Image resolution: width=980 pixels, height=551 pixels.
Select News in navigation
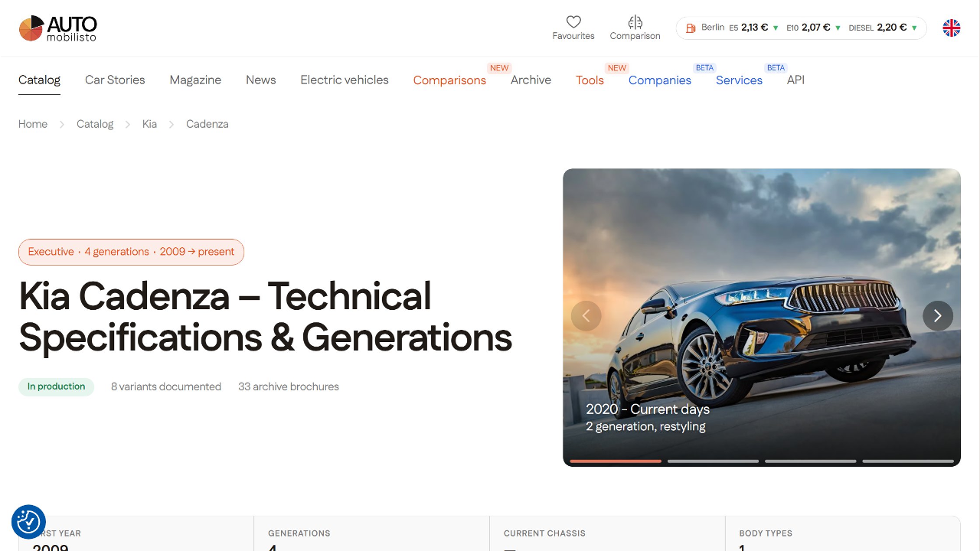(260, 80)
